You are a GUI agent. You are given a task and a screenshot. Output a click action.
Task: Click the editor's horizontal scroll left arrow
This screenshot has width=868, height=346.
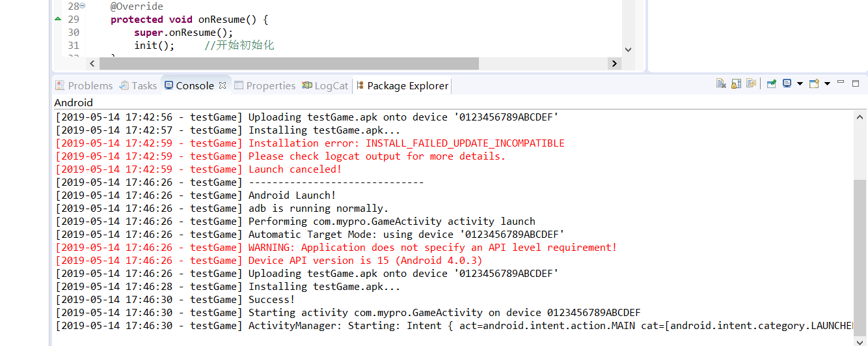92,63
